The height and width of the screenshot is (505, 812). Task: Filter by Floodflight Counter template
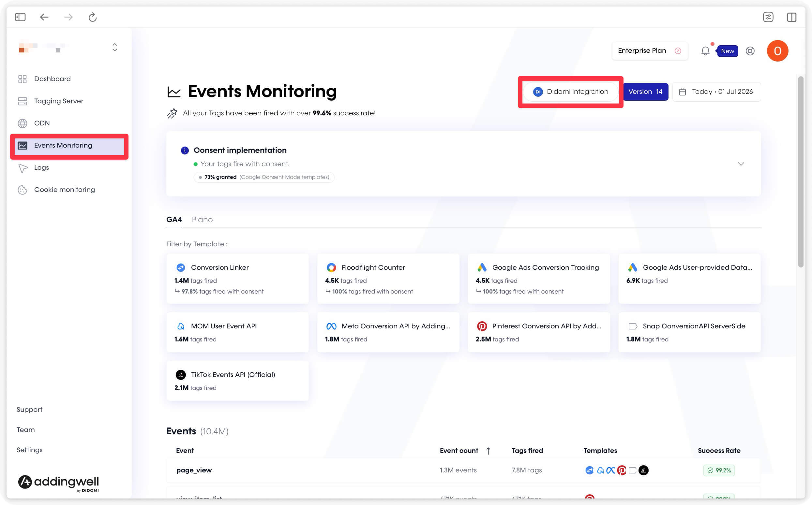(x=388, y=279)
